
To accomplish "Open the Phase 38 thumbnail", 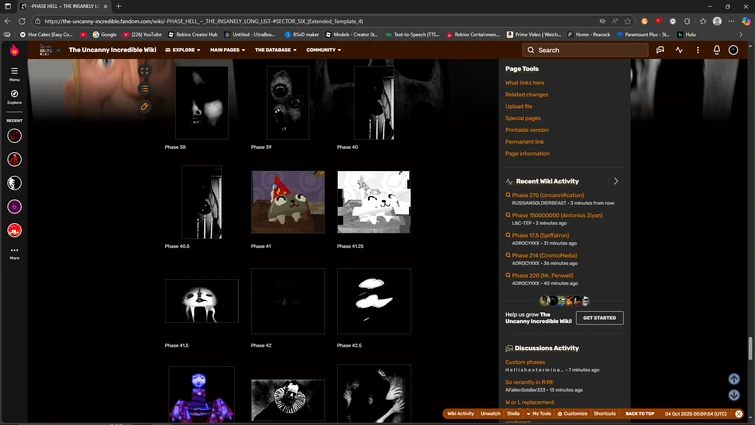I will [202, 103].
